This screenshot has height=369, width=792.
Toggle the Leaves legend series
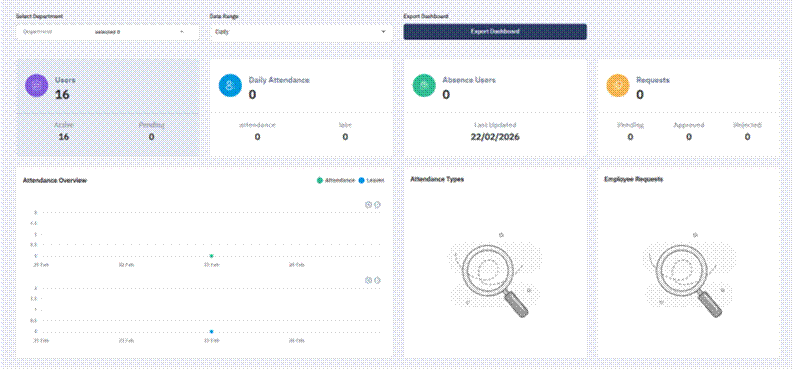point(371,180)
